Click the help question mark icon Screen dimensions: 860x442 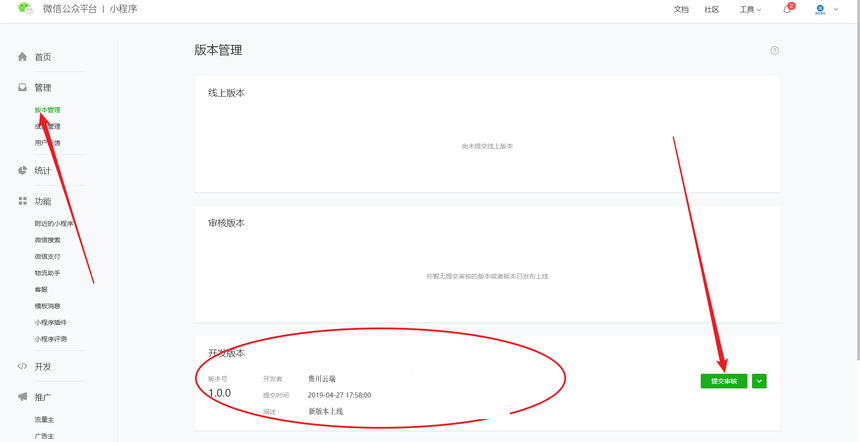[774, 50]
